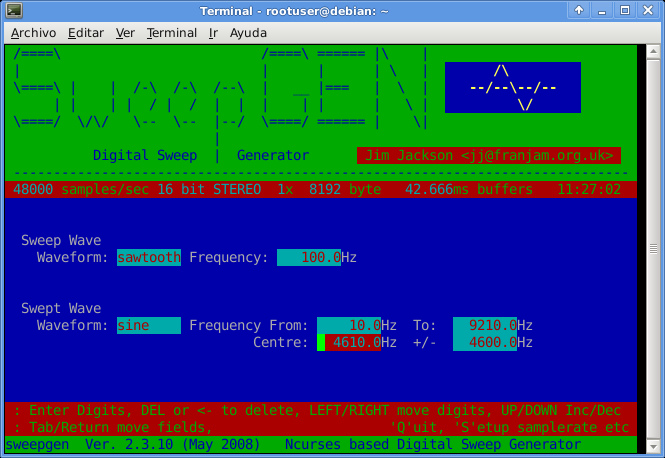The width and height of the screenshot is (665, 458).
Task: Open the Archivo menu
Action: 34,33
